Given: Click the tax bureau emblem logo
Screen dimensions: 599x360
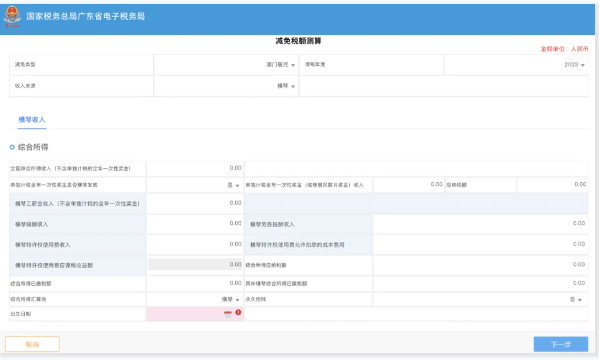Looking at the screenshot, I should tap(12, 16).
